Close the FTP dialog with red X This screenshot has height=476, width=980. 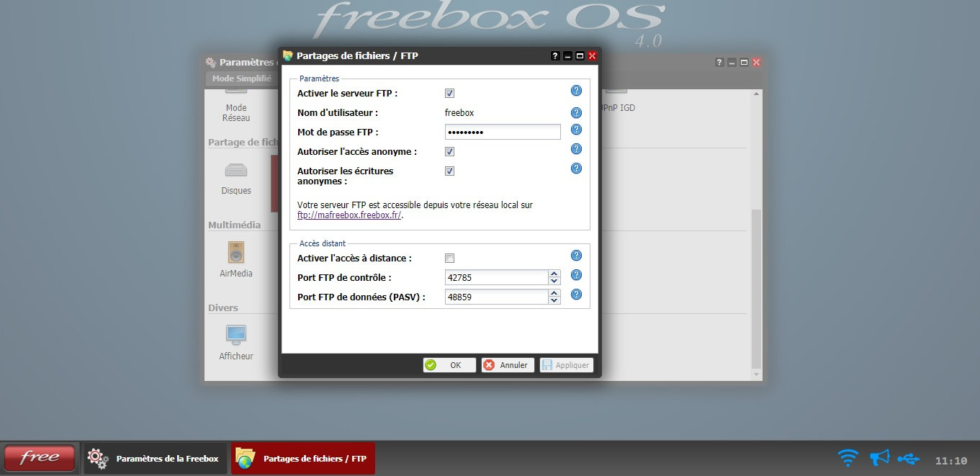click(592, 55)
